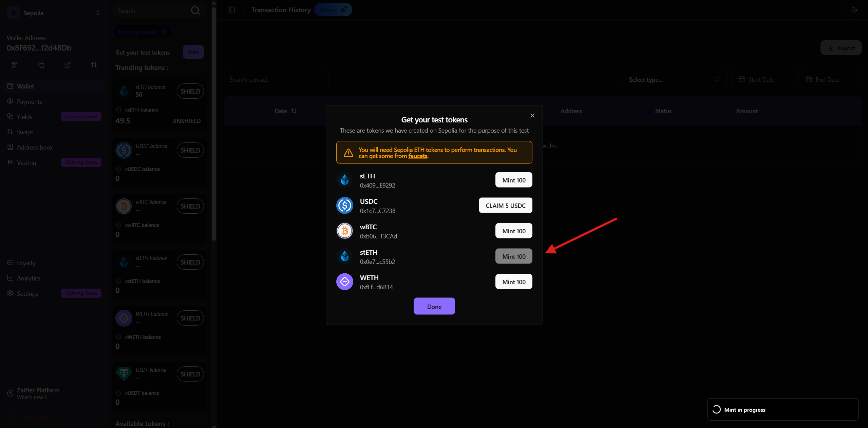
Task: Click the warning triangle icon in the notice
Action: tap(348, 153)
